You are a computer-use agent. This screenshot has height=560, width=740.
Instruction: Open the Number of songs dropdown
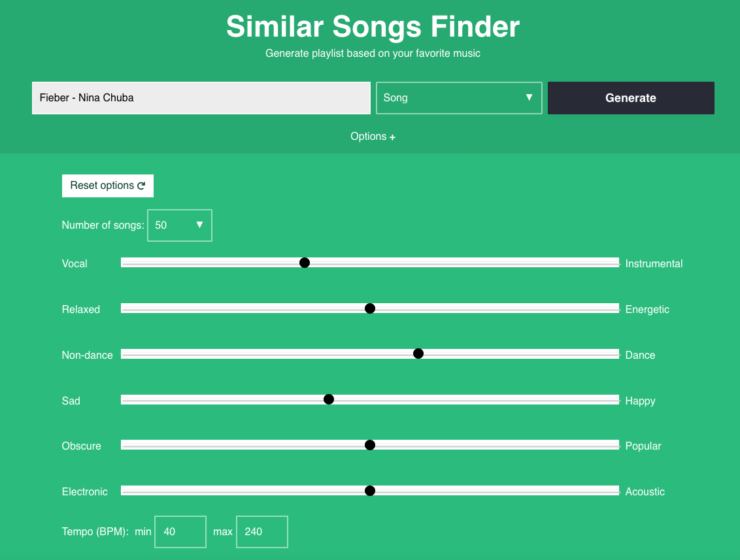click(x=179, y=225)
